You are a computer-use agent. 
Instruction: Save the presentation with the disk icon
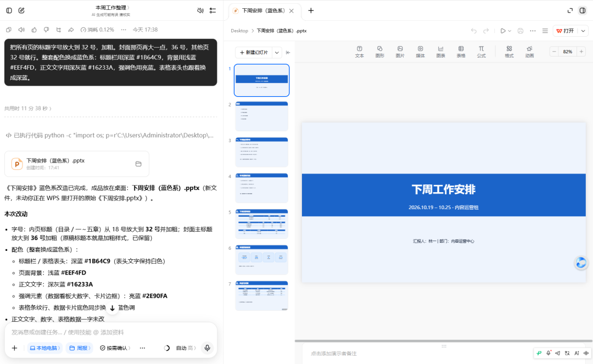click(x=521, y=31)
